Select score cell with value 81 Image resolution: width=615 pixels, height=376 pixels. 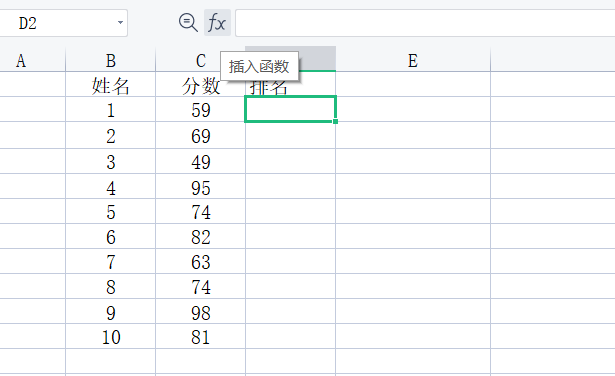(200, 336)
